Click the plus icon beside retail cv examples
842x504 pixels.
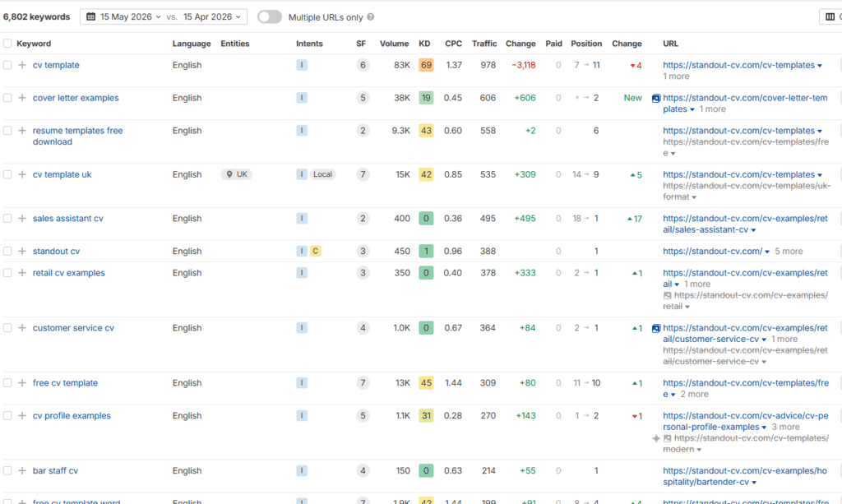(22, 273)
